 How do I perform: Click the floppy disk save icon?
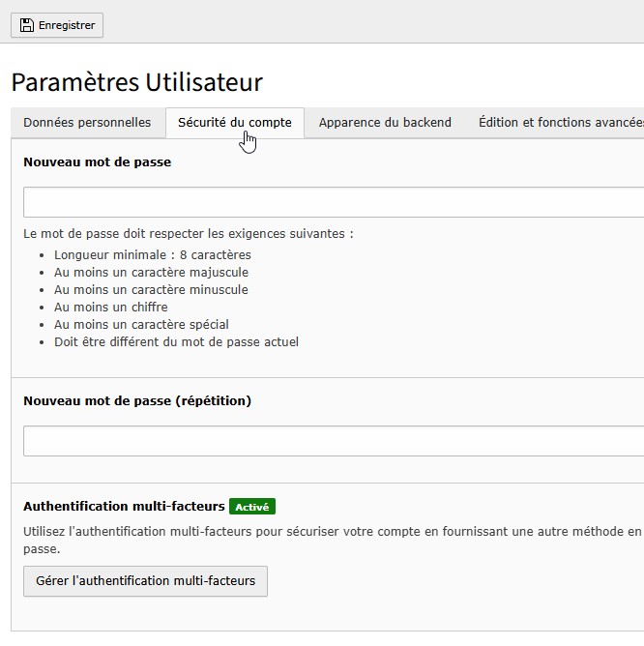(x=26, y=25)
